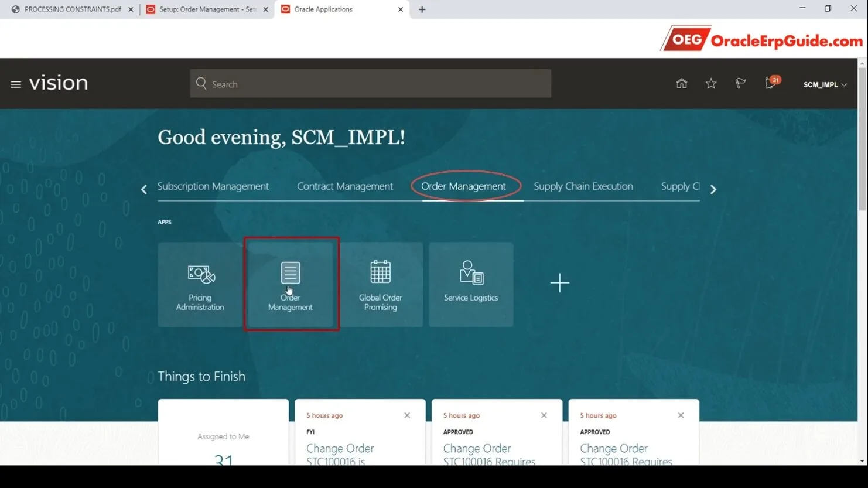Dismiss the middle APPROVED Change Order card
Image resolution: width=868 pixels, height=488 pixels.
544,415
